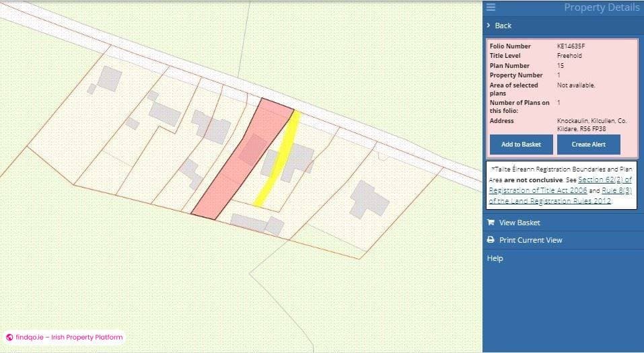Open the Help menu item

pyautogui.click(x=495, y=258)
